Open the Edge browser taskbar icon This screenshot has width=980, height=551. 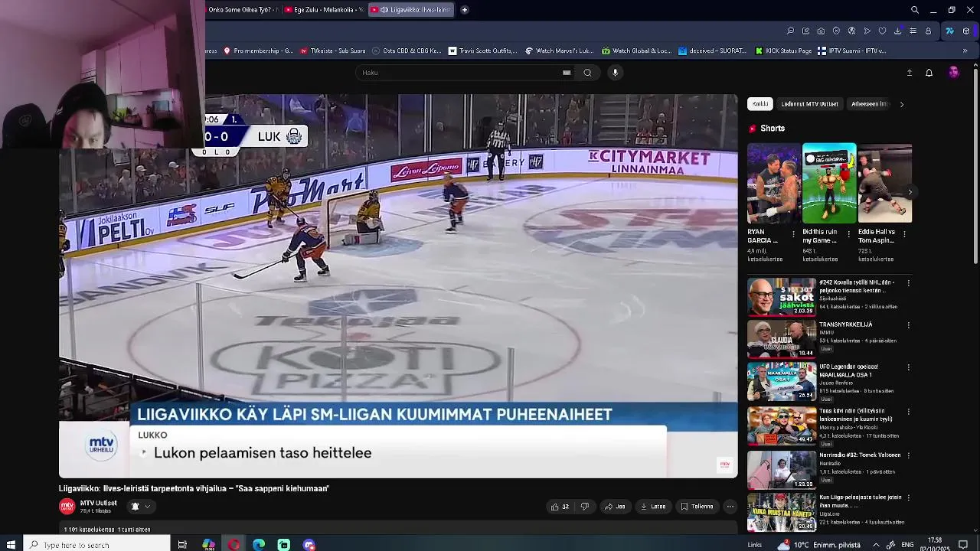point(259,545)
